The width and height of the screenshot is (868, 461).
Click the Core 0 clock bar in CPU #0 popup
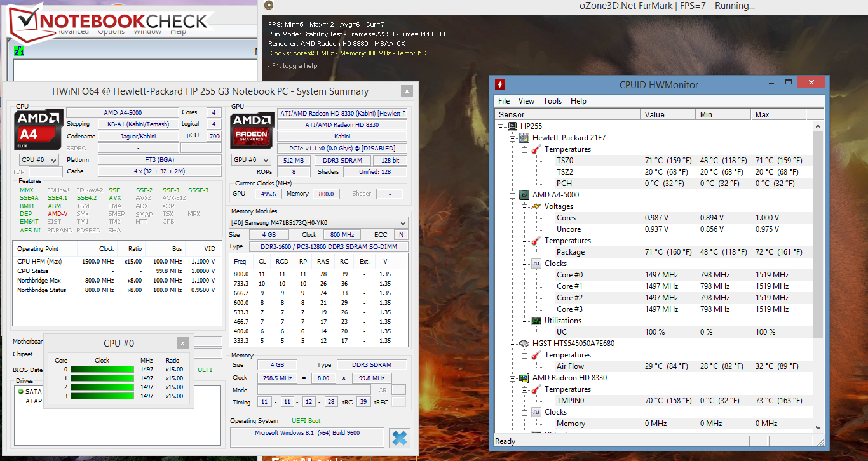[x=102, y=369]
